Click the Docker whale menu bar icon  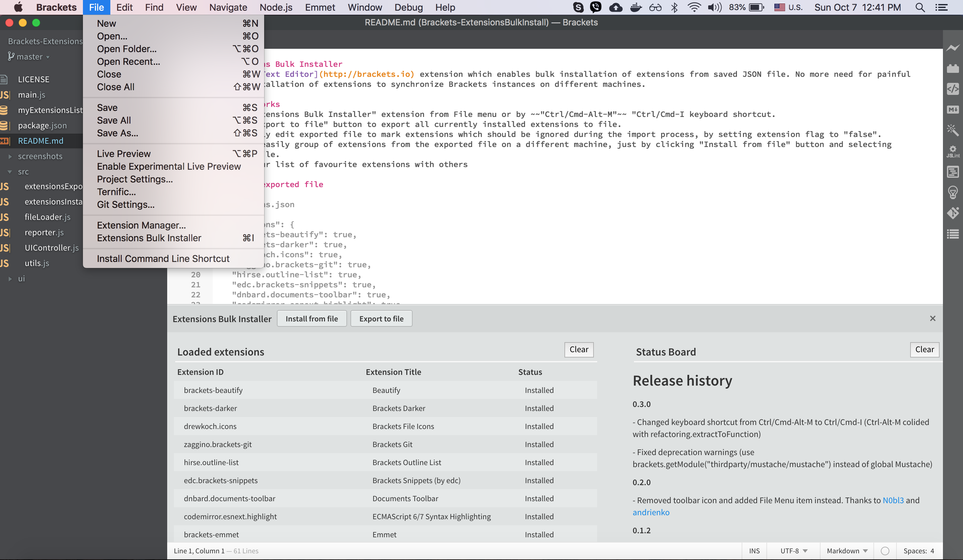click(x=636, y=7)
